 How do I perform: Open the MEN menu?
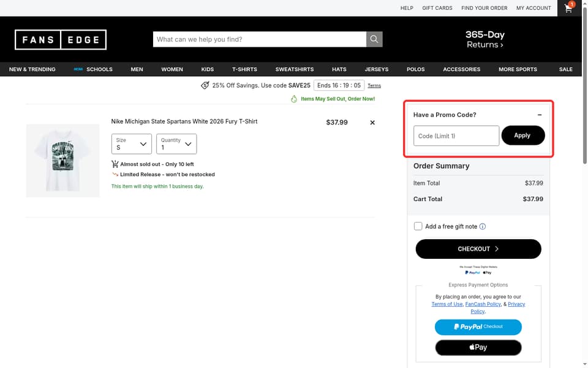coord(137,69)
